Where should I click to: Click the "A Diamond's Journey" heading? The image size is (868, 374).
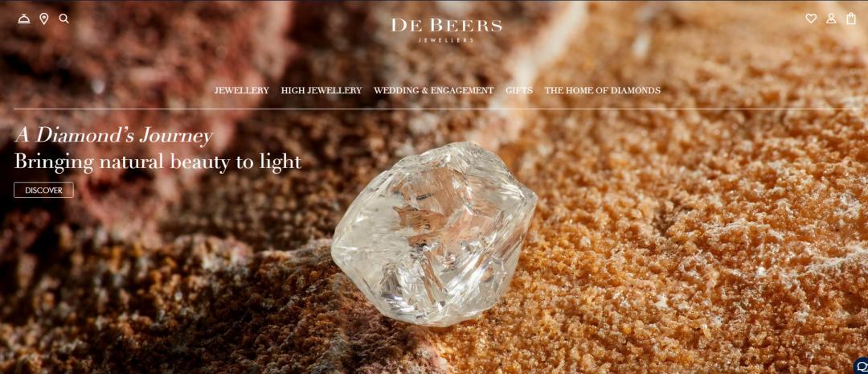114,136
